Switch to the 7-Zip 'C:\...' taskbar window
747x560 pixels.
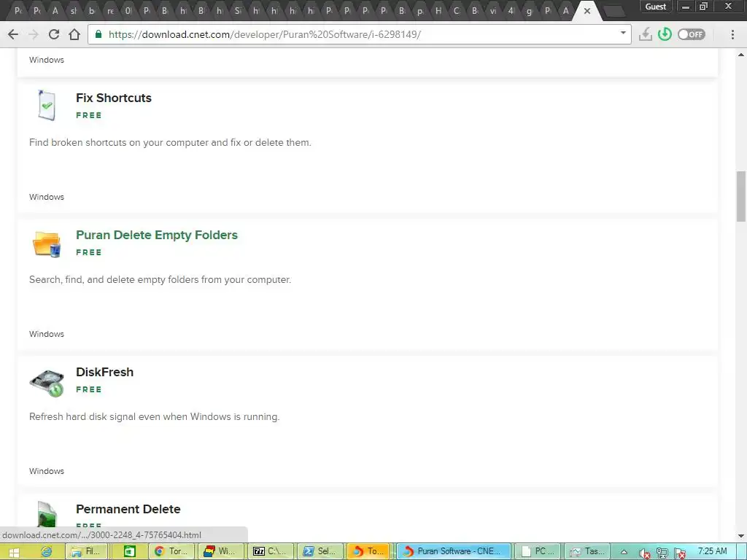tap(269, 551)
